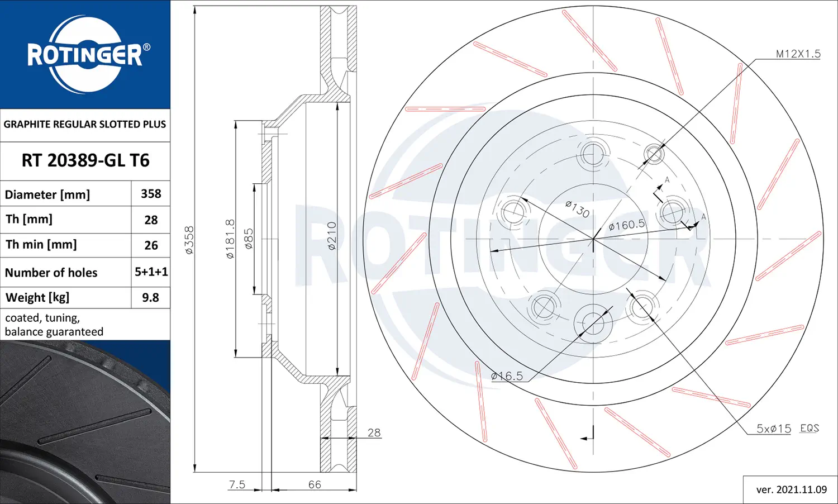Click the Weight value 9.8
This screenshot has width=838, height=504.
[150, 297]
